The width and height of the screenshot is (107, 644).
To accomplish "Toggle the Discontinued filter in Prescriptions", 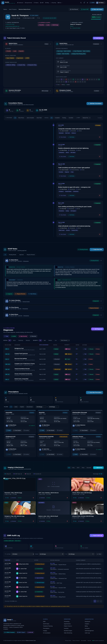I will 29,407.
